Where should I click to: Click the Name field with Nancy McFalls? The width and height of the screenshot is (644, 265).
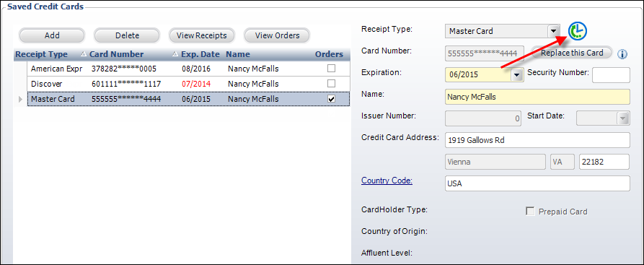tap(537, 97)
